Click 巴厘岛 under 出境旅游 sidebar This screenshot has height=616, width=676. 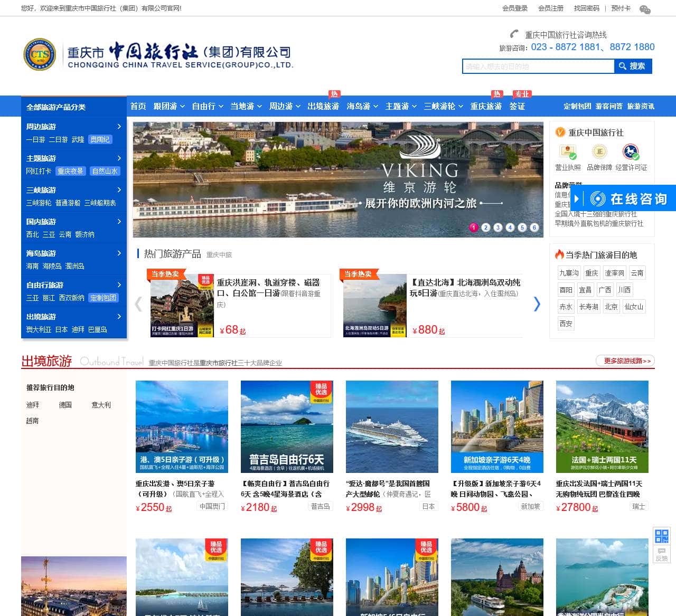pyautogui.click(x=98, y=329)
